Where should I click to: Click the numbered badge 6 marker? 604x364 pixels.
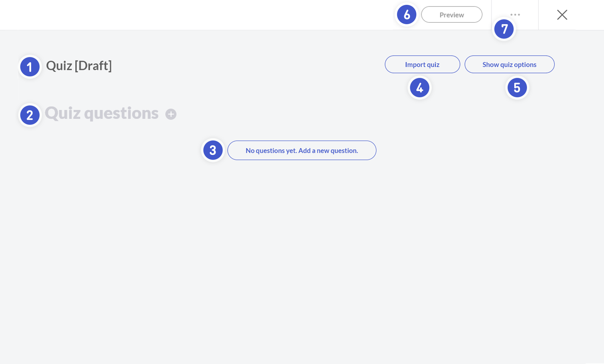pos(407,14)
